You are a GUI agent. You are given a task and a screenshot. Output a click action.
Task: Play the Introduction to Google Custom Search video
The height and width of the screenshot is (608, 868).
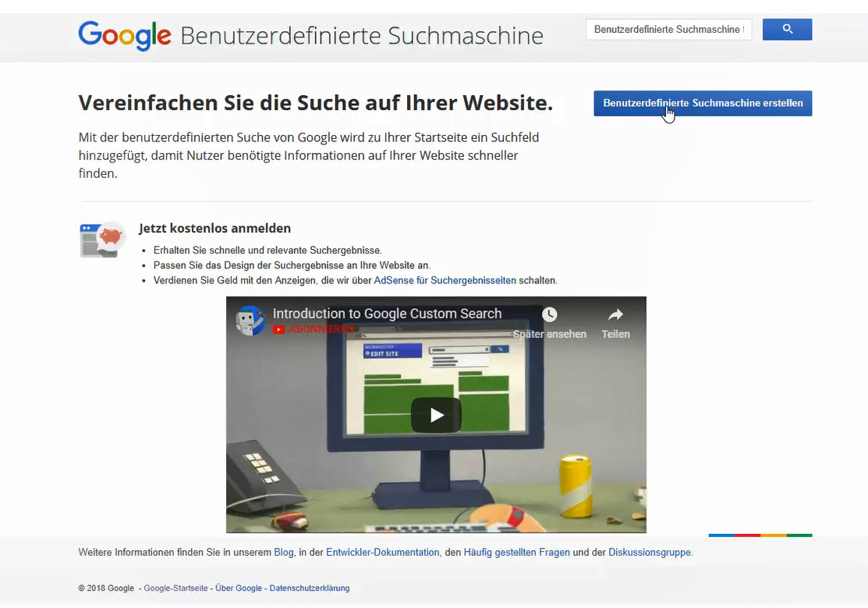(436, 414)
